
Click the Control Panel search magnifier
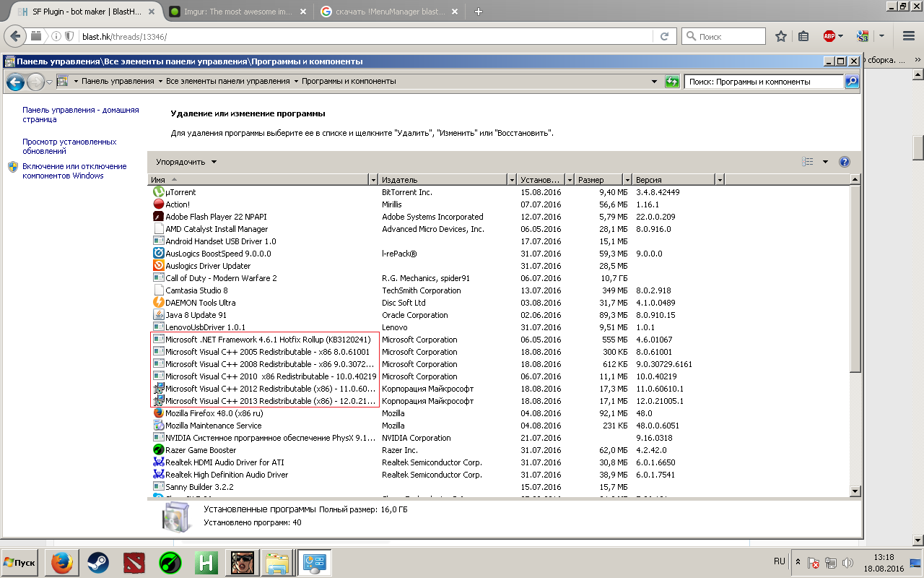852,82
